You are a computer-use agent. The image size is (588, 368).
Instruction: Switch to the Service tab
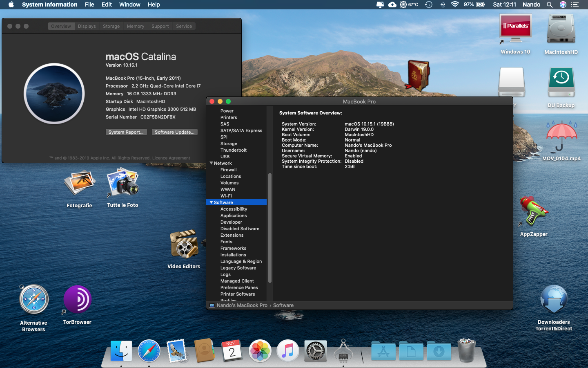(x=184, y=26)
